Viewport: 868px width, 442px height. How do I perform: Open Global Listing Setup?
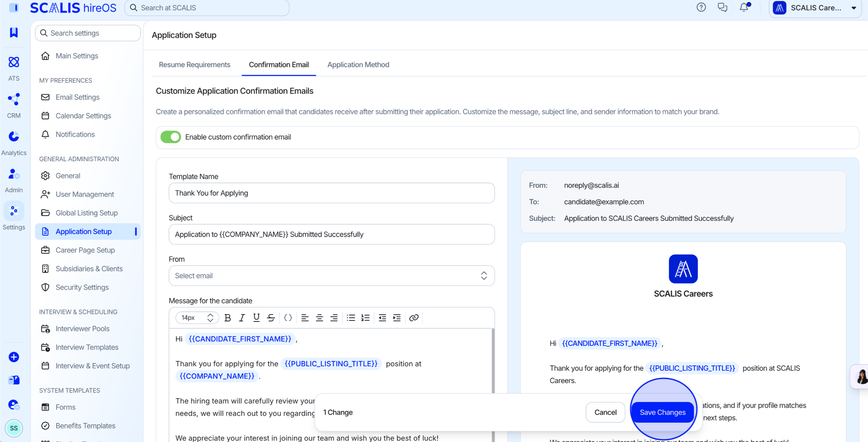(88, 213)
